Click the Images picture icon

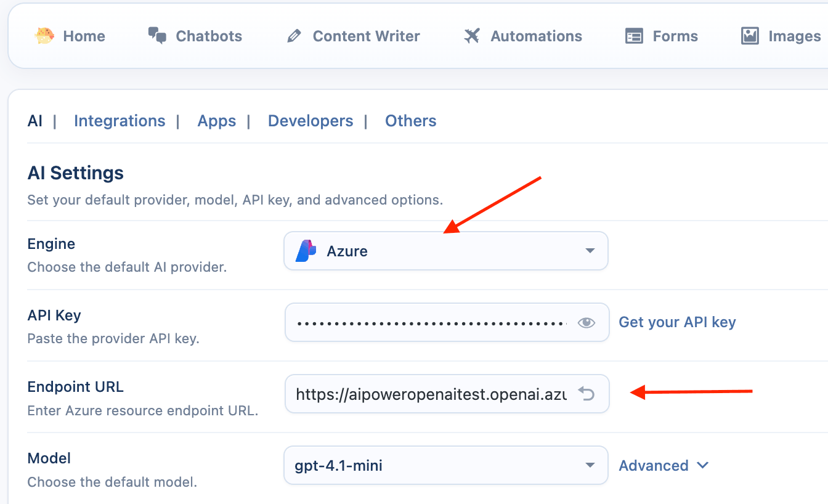point(749,36)
